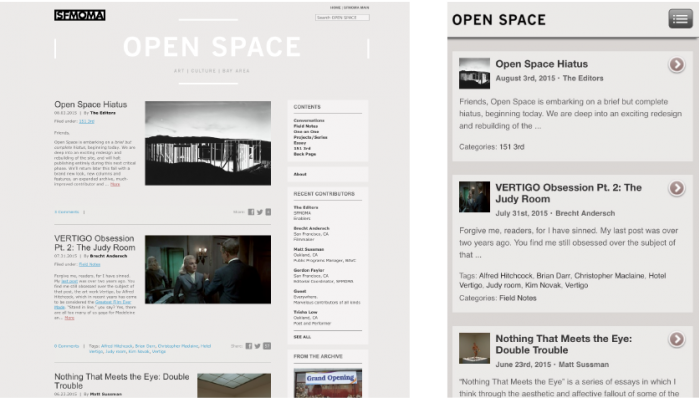Open the Open Space Hiatus post title on desktop
This screenshot has height=398, width=700.
pyautogui.click(x=91, y=104)
